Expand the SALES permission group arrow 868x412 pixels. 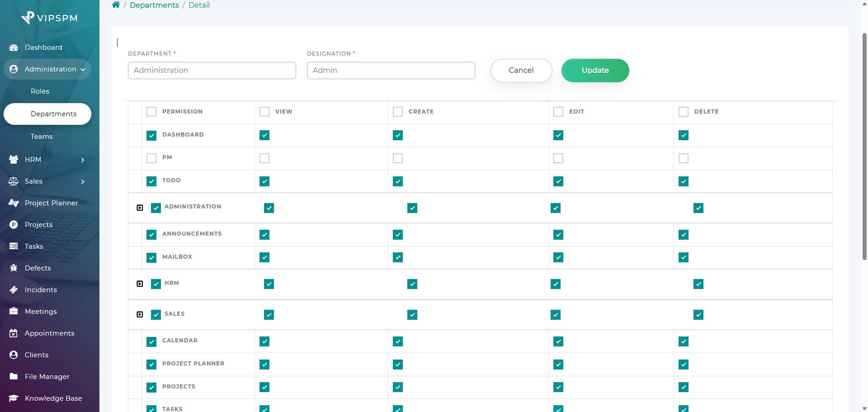140,314
